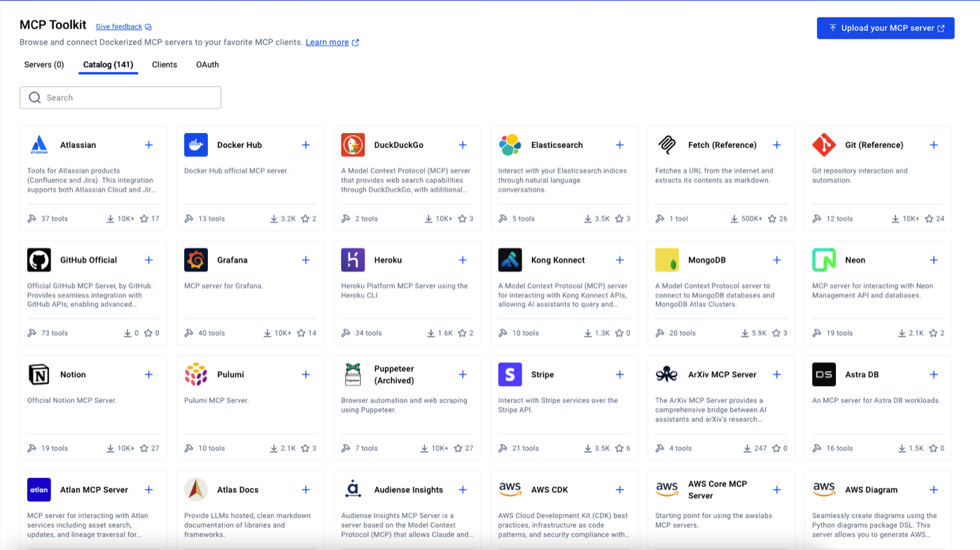
Task: Click the Atlassian logo icon
Action: click(x=39, y=145)
